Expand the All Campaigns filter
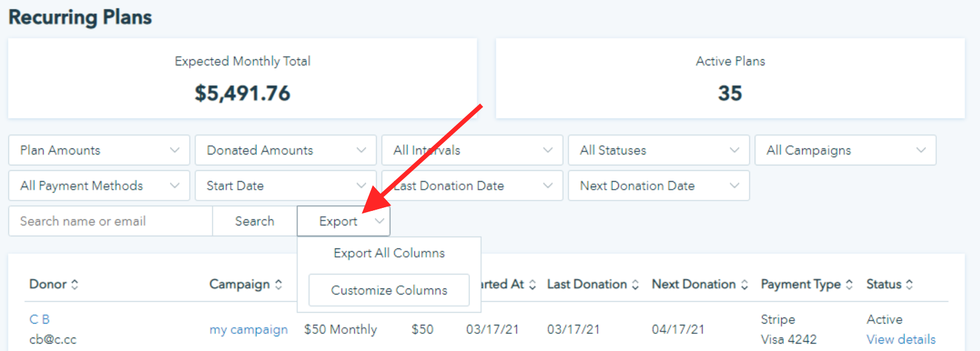This screenshot has width=980, height=351. click(x=845, y=150)
